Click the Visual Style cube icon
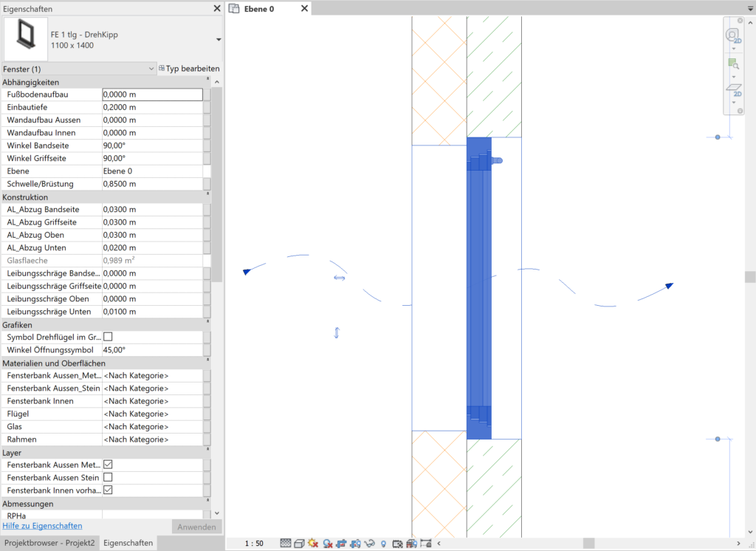 pos(299,544)
